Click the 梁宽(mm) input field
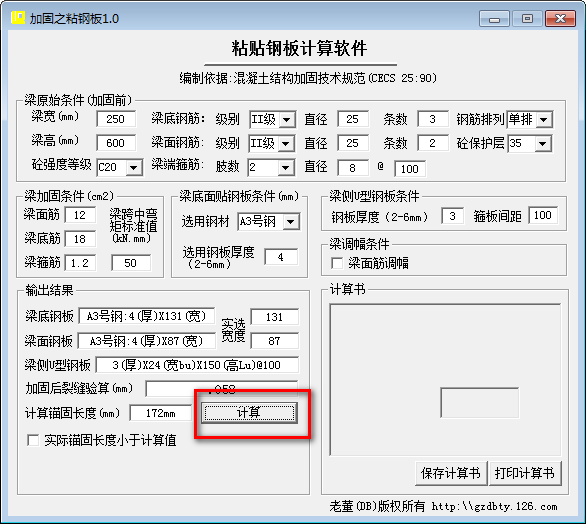 116,119
